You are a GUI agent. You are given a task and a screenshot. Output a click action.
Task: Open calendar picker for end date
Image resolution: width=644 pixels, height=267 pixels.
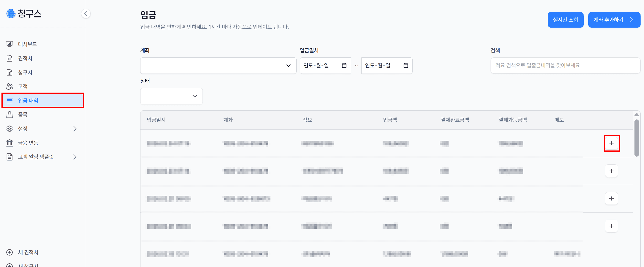point(406,65)
